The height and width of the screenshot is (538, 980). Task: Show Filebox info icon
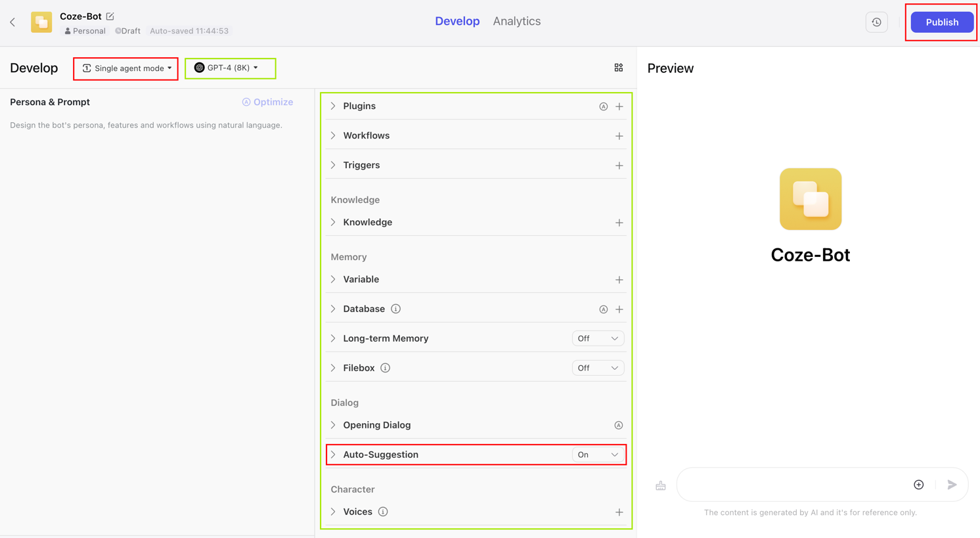click(x=385, y=368)
